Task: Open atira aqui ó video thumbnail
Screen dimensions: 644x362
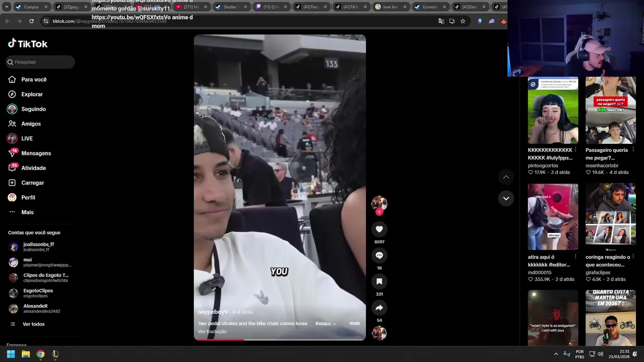Action: (x=552, y=217)
